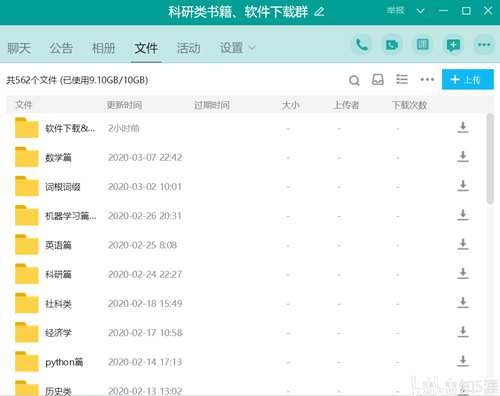Image resolution: width=500 pixels, height=396 pixels.
Task: Click the file list vertical scrollbar
Action: click(489, 159)
